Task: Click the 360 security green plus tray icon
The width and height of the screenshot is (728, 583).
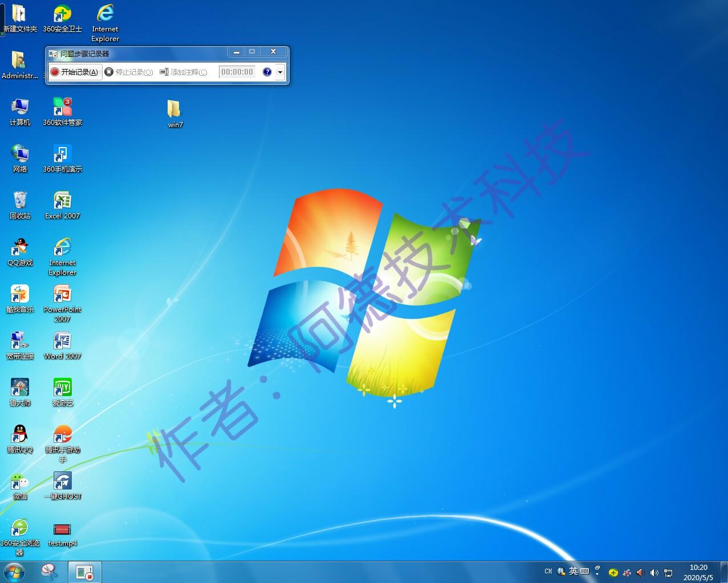Action: point(613,573)
